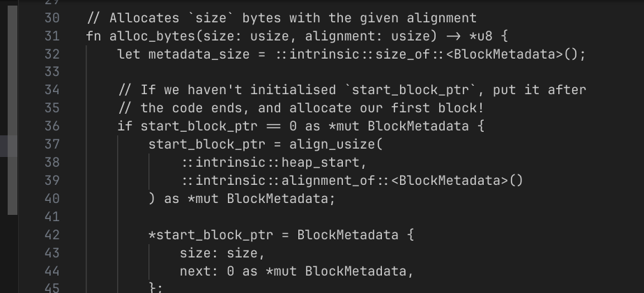
Task: Click line number 31 in the gutter
Action: pyautogui.click(x=52, y=36)
